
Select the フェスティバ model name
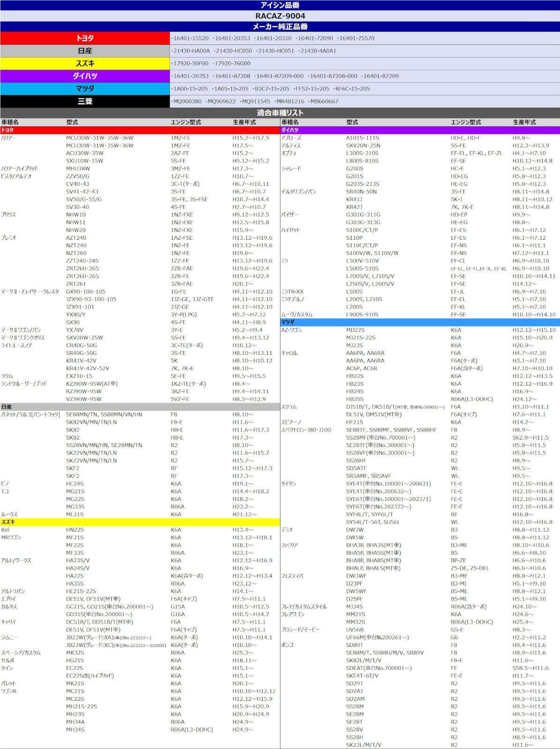point(292,576)
